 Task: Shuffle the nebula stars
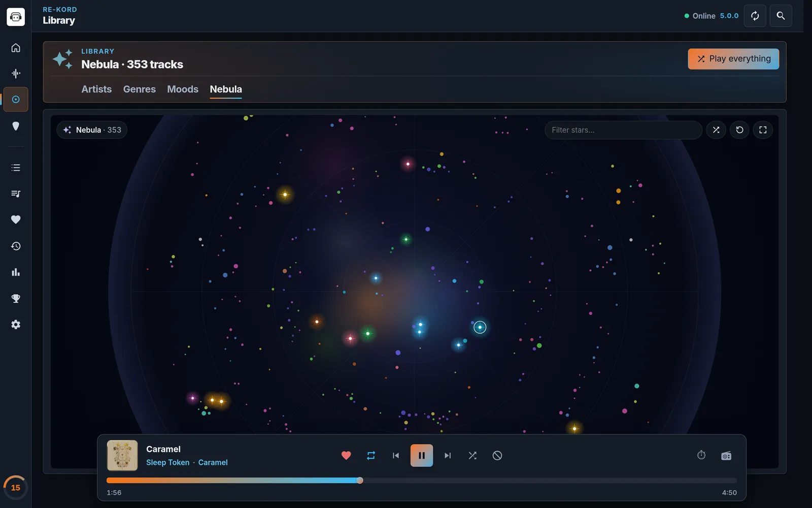click(x=716, y=130)
